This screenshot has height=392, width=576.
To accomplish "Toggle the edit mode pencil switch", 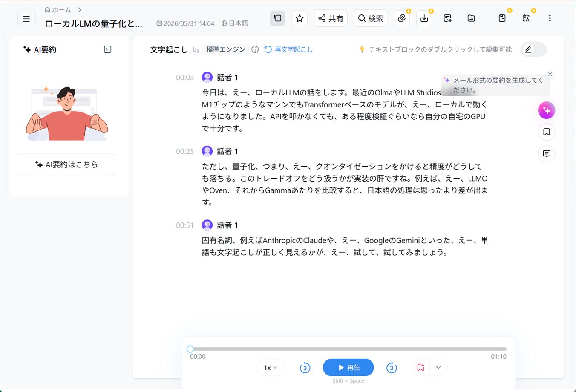I will click(x=533, y=49).
